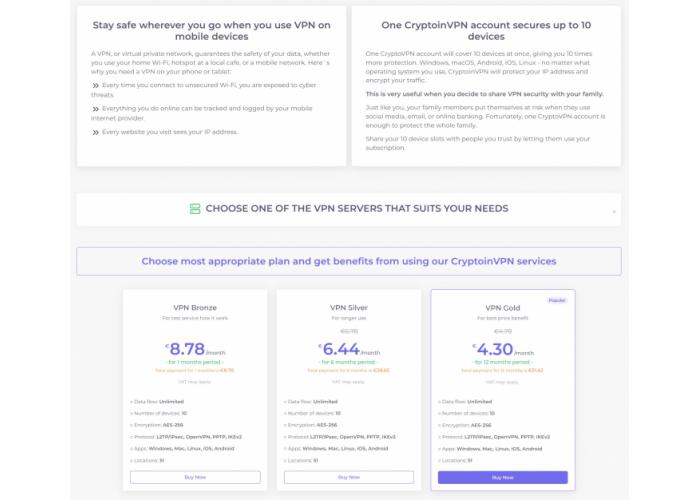Screen dimensions: 700x500
Task: Click the bold share with family sentence
Action: (484, 94)
